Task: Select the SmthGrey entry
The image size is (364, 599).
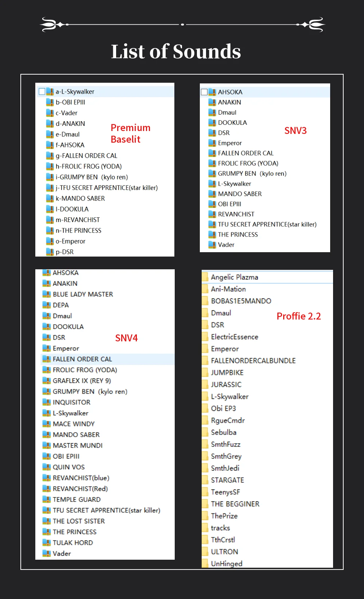Action: [x=226, y=456]
